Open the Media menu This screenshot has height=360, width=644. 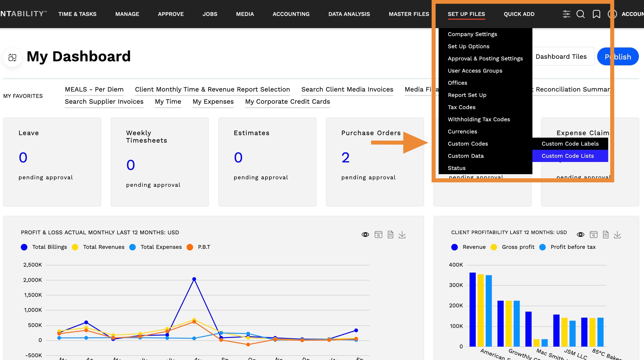tap(245, 14)
